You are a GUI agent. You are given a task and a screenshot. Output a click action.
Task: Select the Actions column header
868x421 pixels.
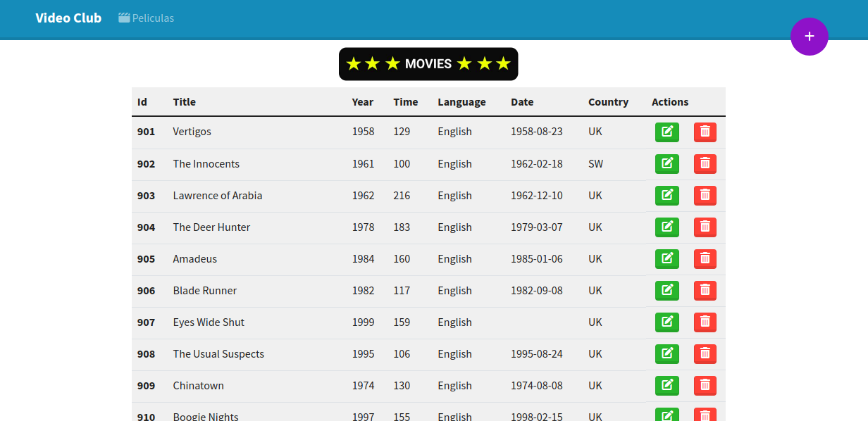670,102
